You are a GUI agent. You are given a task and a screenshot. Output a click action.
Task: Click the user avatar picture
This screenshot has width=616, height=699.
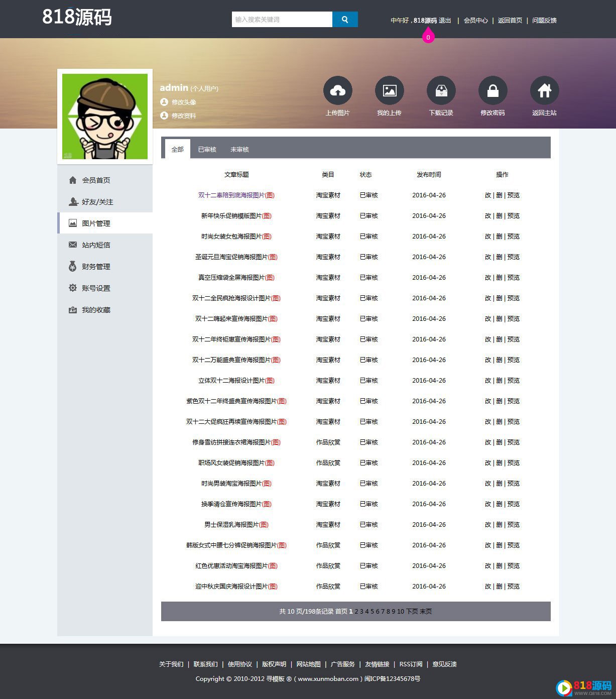[x=105, y=117]
